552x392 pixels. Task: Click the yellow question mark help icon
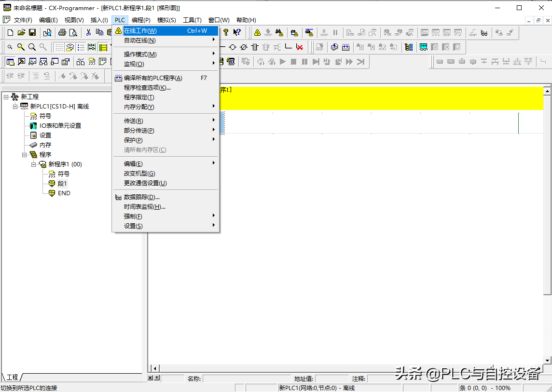(225, 32)
